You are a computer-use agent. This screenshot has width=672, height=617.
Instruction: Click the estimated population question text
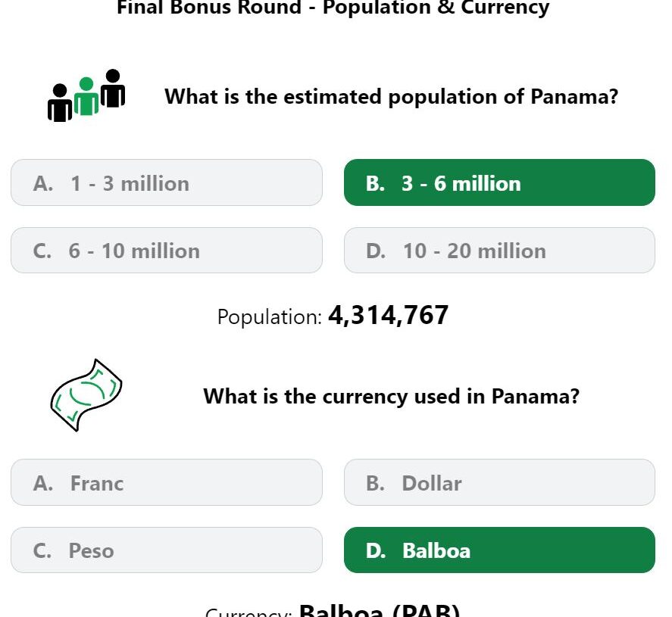coord(391,96)
